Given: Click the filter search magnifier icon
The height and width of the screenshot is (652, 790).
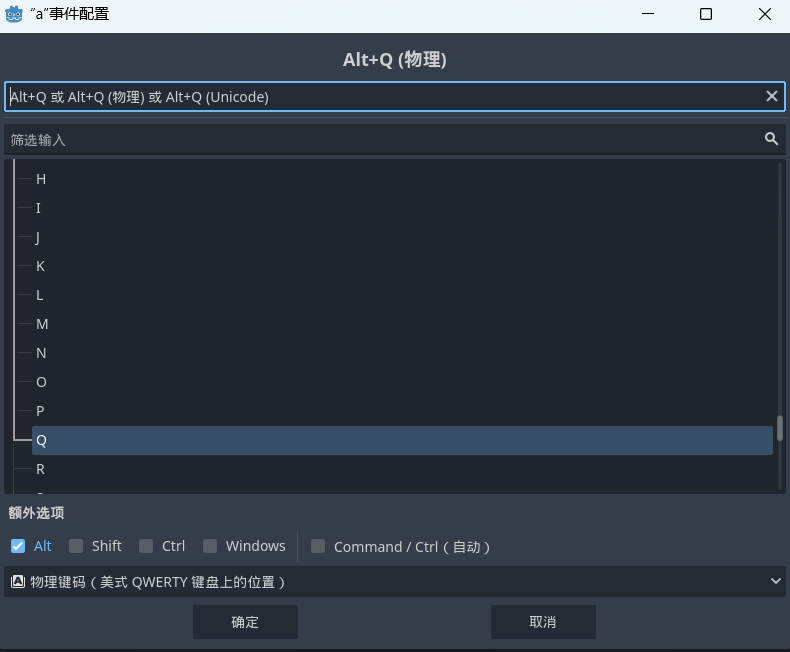Looking at the screenshot, I should pos(771,139).
